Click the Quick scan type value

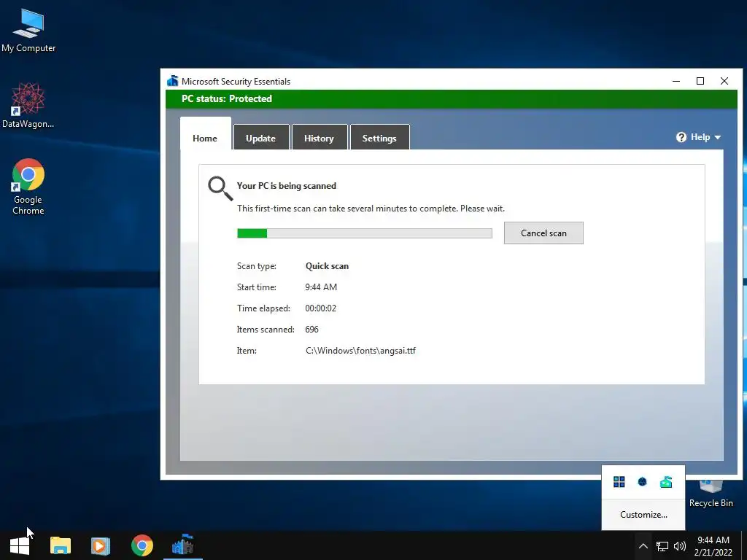327,266
